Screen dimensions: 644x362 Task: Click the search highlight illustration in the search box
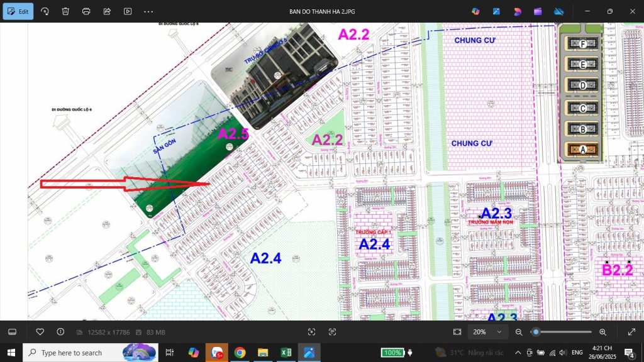(x=139, y=353)
